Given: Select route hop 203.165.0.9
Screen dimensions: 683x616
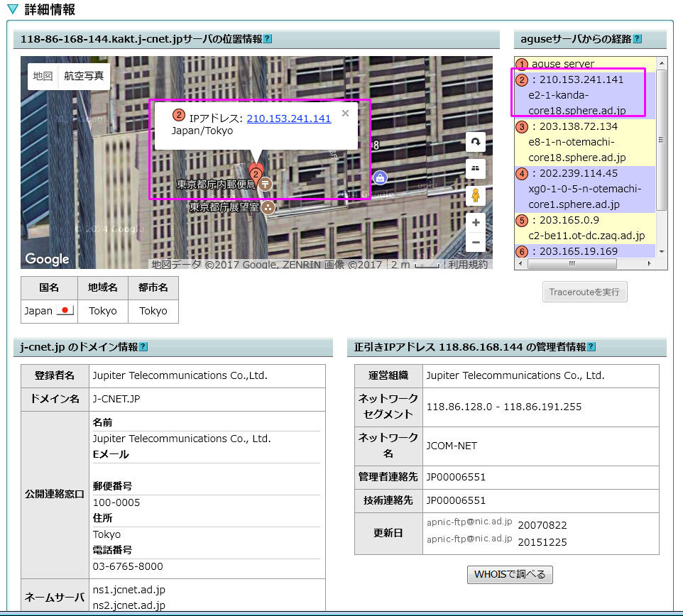Looking at the screenshot, I should pyautogui.click(x=585, y=228).
